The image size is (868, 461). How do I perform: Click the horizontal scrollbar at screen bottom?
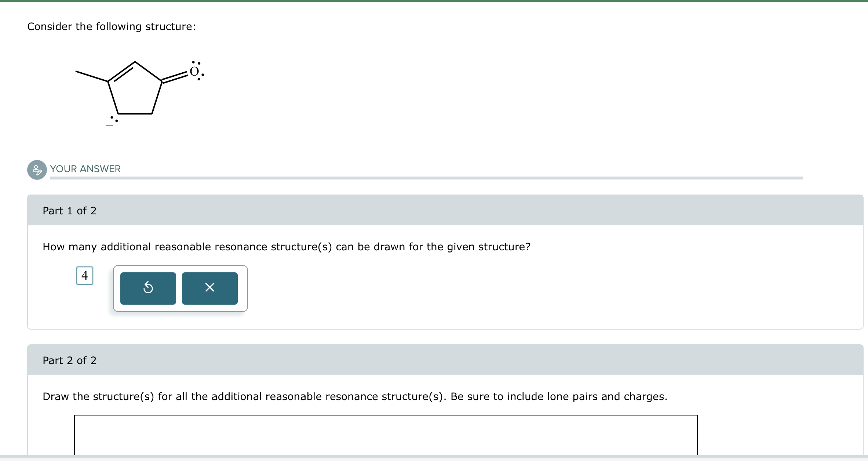coord(433,459)
